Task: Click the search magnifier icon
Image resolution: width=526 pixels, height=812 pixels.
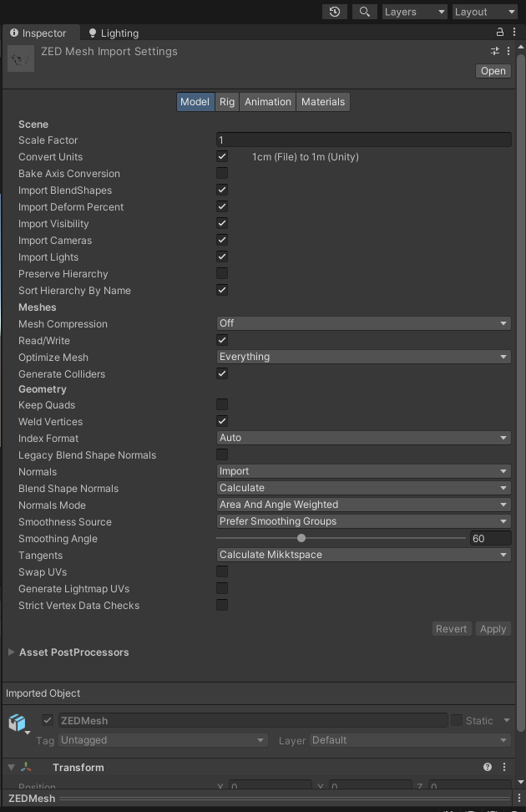Action: 365,12
